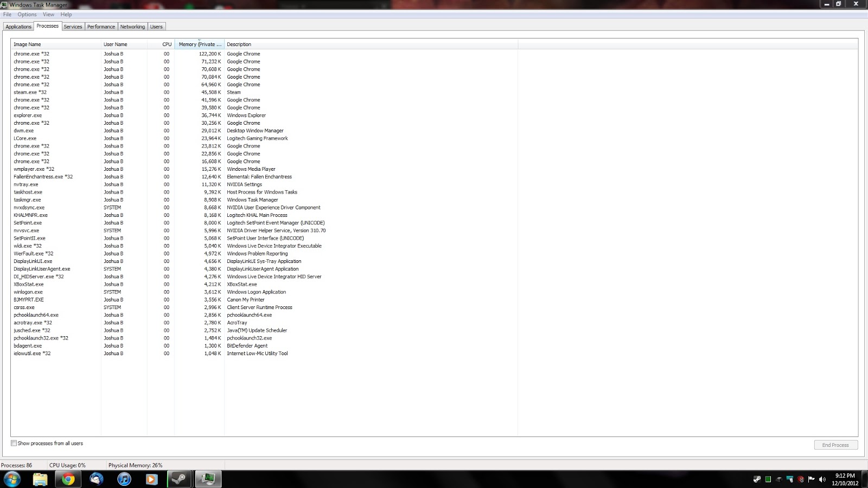Select the nvxdsync.exe process

tap(29, 208)
